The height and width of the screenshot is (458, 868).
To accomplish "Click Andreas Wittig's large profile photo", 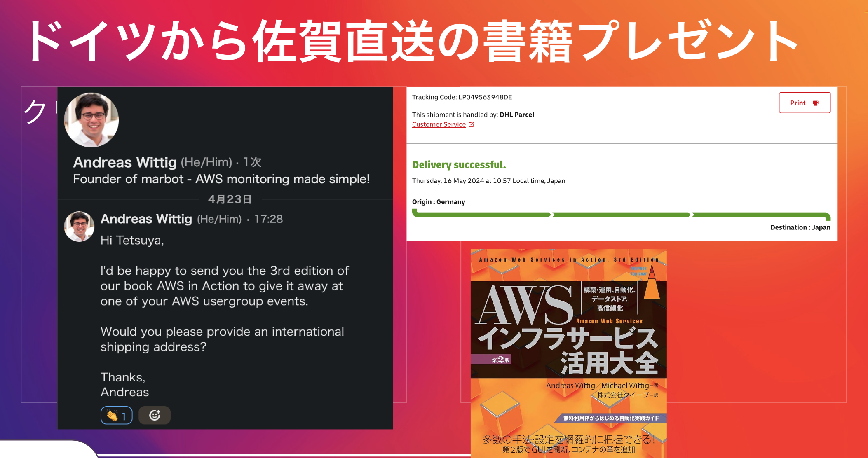I will coord(91,120).
